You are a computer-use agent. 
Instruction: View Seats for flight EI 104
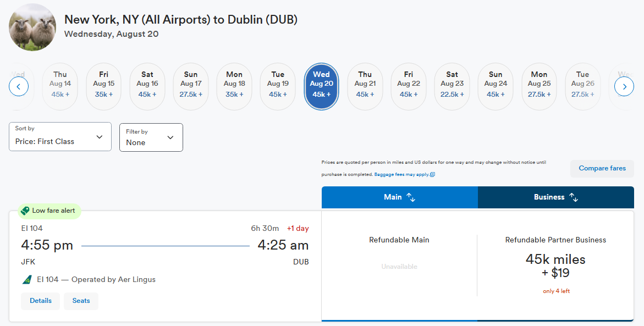pos(81,301)
